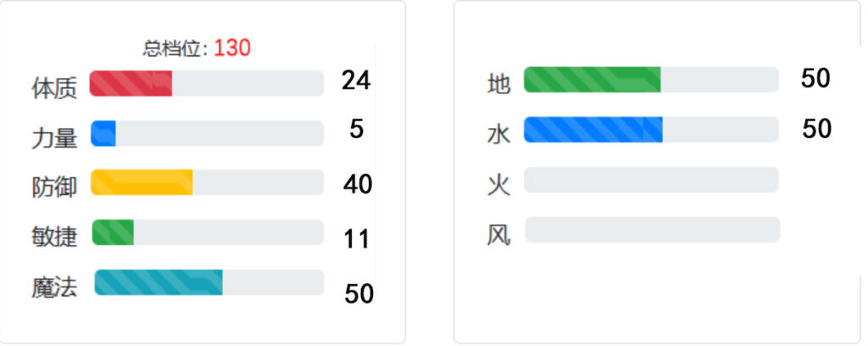Click the 体质 value 24
Image resolution: width=868 pixels, height=346 pixels.
coord(356,81)
